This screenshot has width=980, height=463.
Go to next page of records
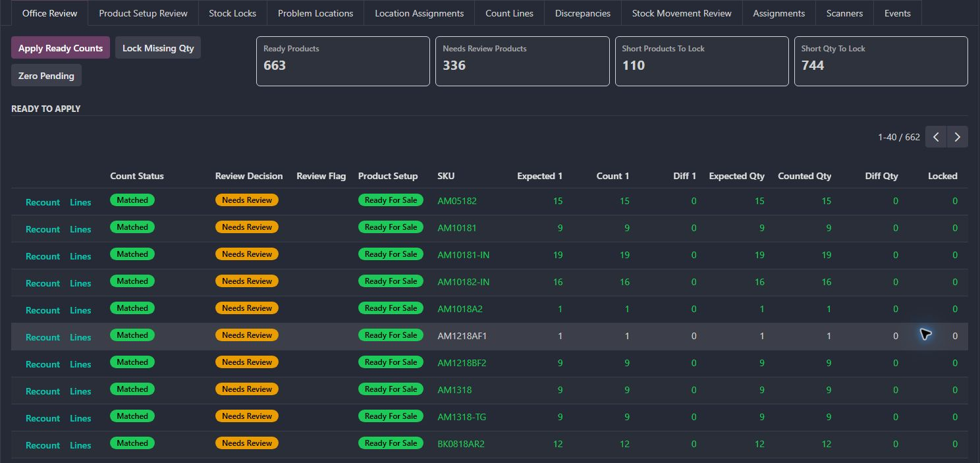tap(958, 137)
